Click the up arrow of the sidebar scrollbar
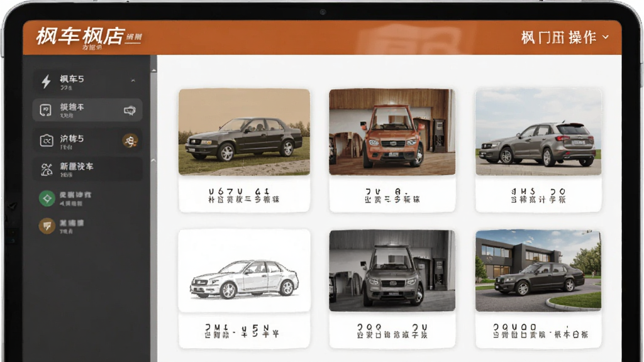 tap(153, 70)
